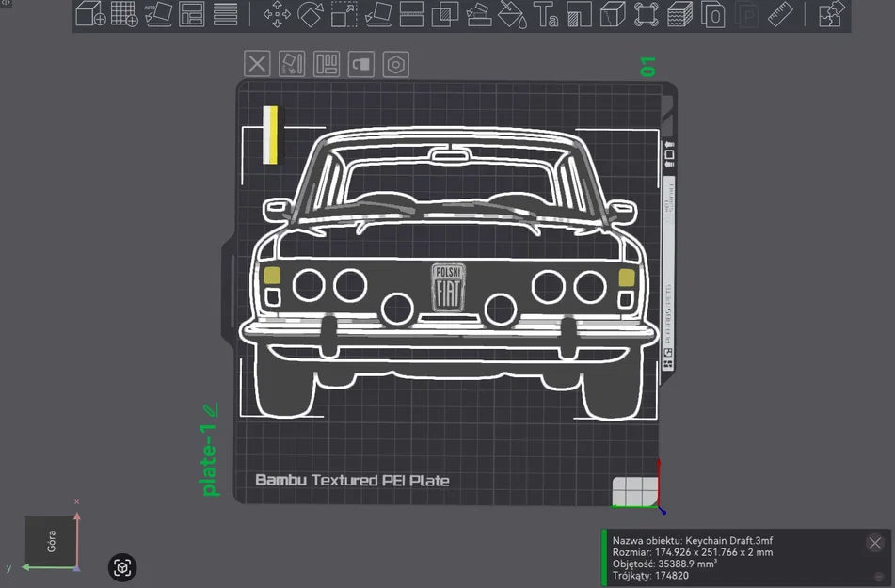895x588 pixels.
Task: Add a new build plate
Action: [122, 15]
